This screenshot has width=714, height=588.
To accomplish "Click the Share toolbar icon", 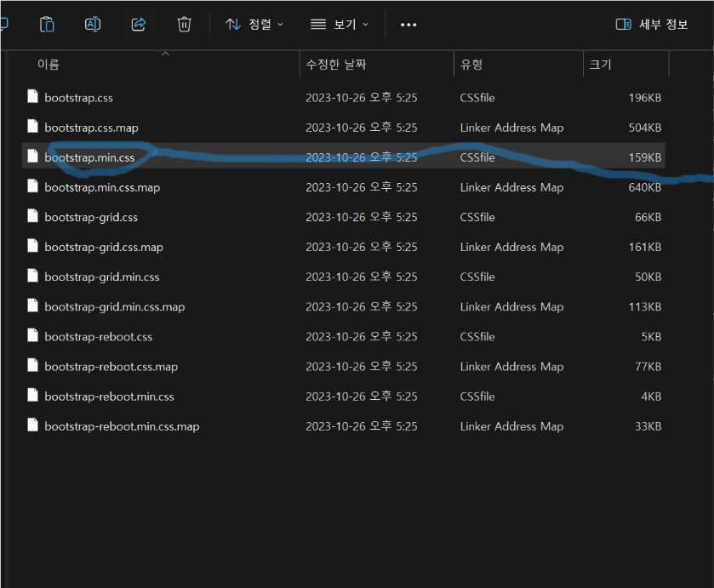I will tap(139, 24).
